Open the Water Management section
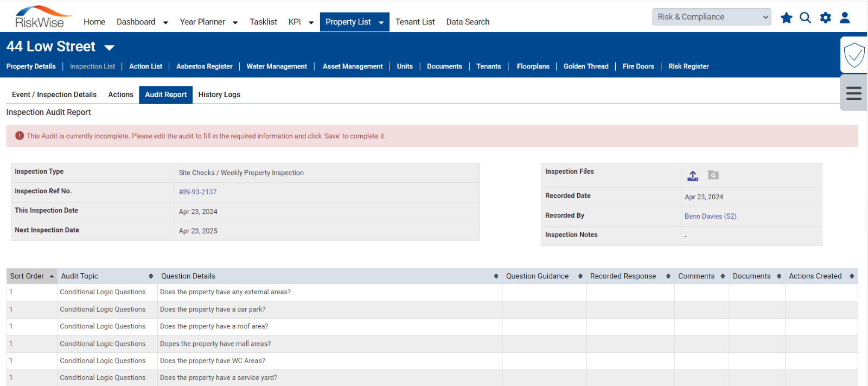This screenshot has height=386, width=868. pyautogui.click(x=277, y=66)
